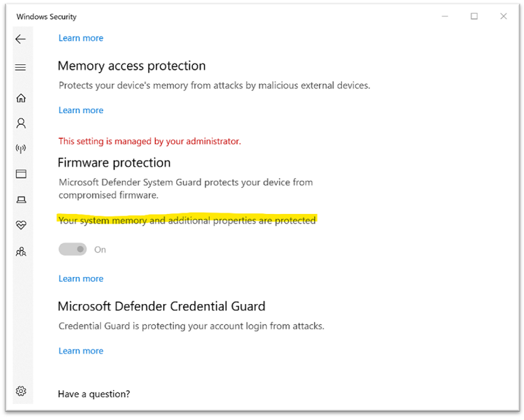This screenshot has width=524, height=420.
Task: Open Device security laptop icon
Action: point(22,200)
